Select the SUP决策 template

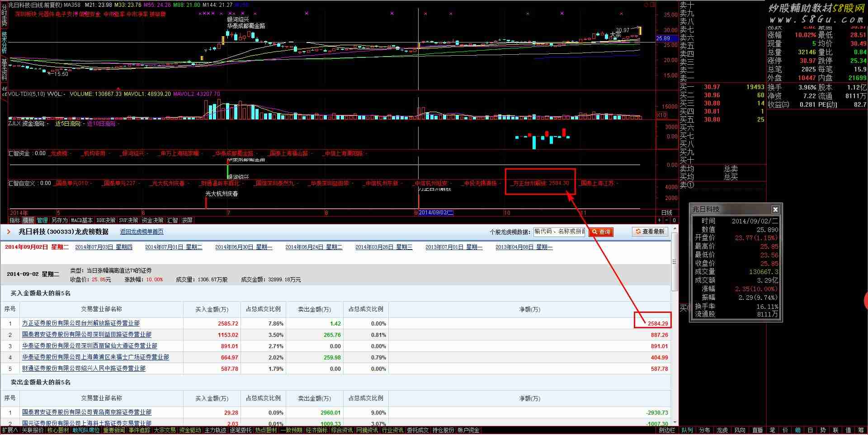click(128, 220)
